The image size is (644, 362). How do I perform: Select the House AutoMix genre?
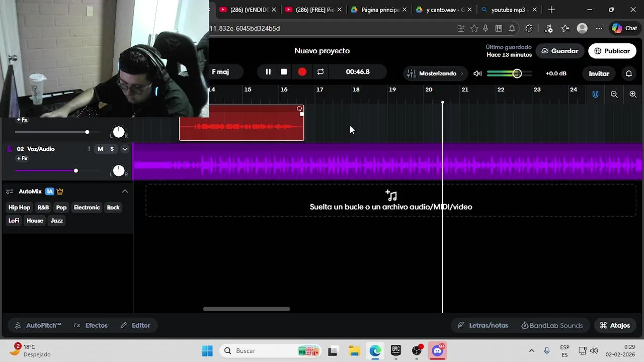35,220
